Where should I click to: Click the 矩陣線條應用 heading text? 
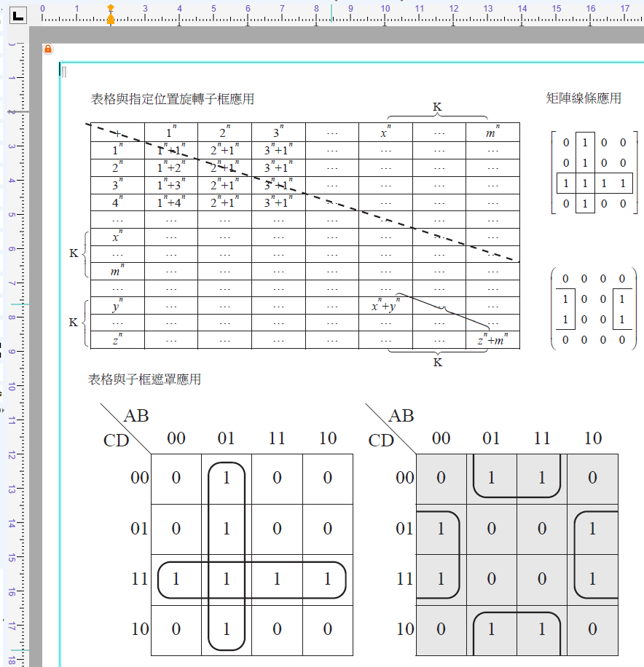pyautogui.click(x=584, y=98)
